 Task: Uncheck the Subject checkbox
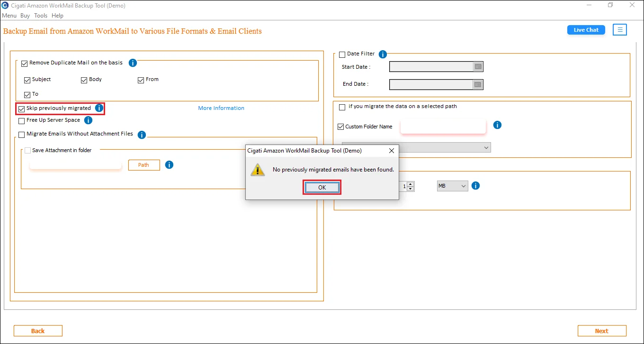click(27, 80)
